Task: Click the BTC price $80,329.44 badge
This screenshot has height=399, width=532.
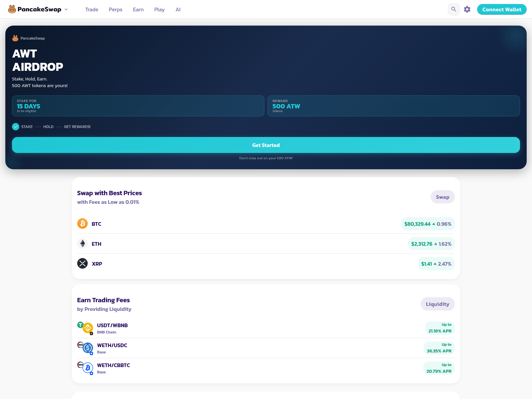Action: click(428, 224)
